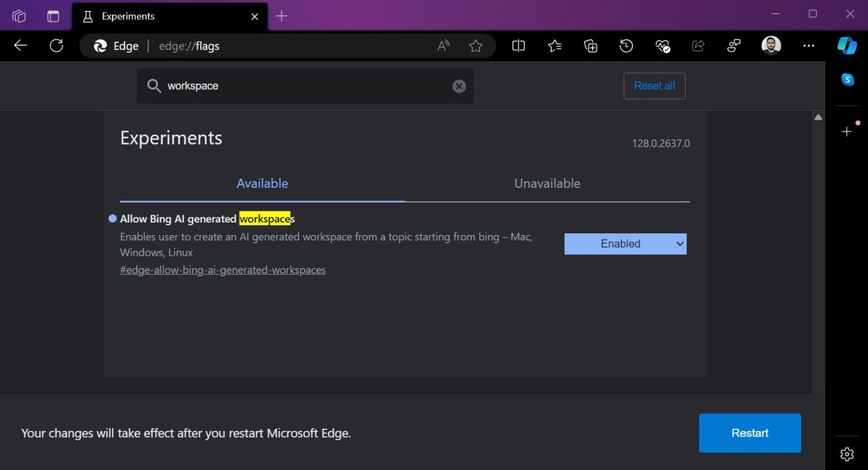Screen dimensions: 868x470
Task: Open Browser essentials icon
Action: [662, 46]
